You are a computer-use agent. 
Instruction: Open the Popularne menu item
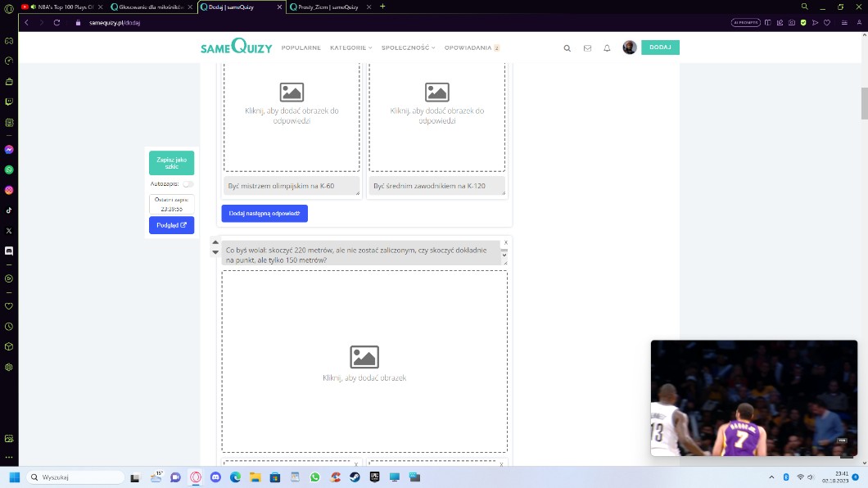[x=301, y=48]
